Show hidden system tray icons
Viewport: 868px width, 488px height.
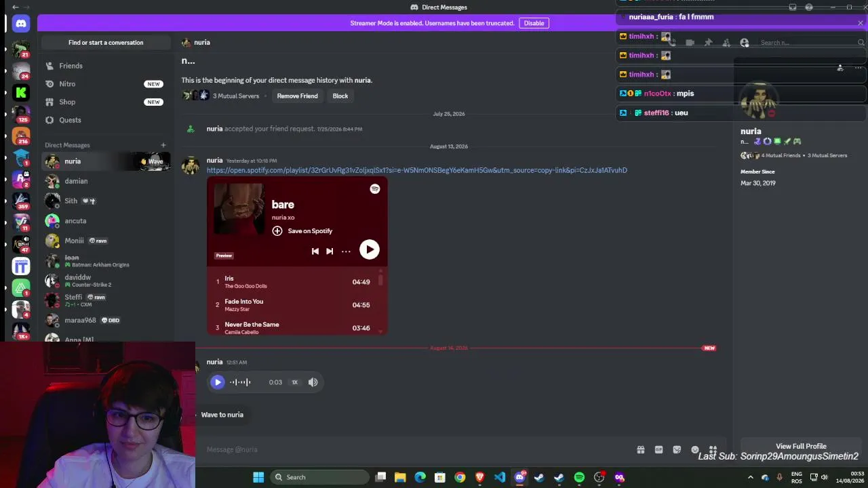point(751,477)
